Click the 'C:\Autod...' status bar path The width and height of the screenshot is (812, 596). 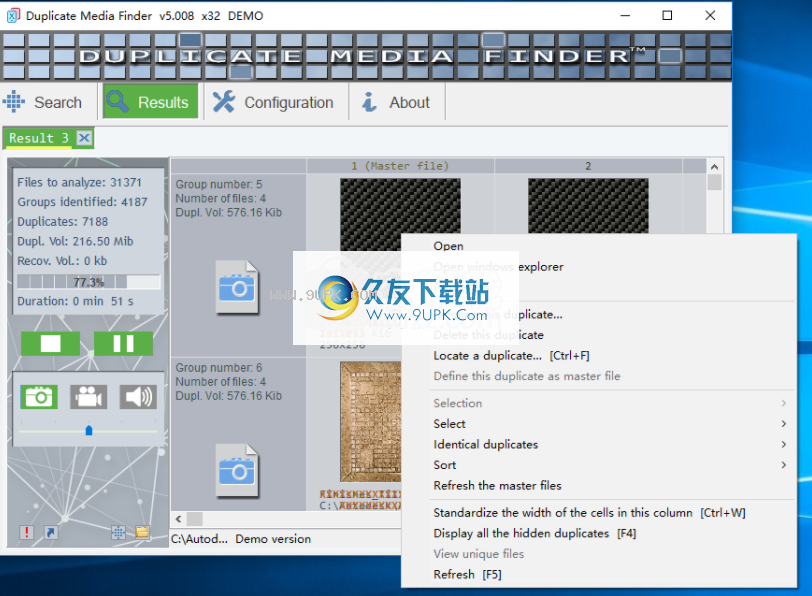[199, 539]
